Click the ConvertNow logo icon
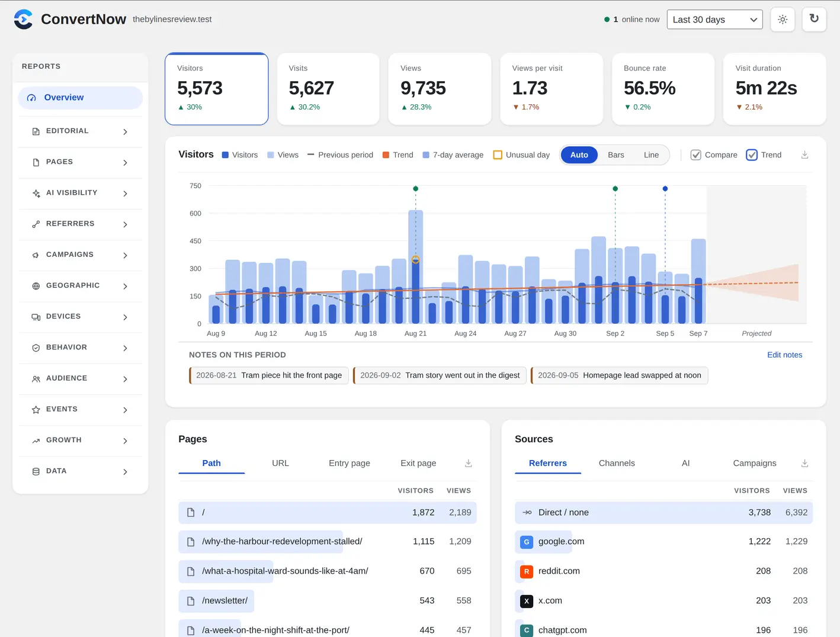 click(24, 20)
